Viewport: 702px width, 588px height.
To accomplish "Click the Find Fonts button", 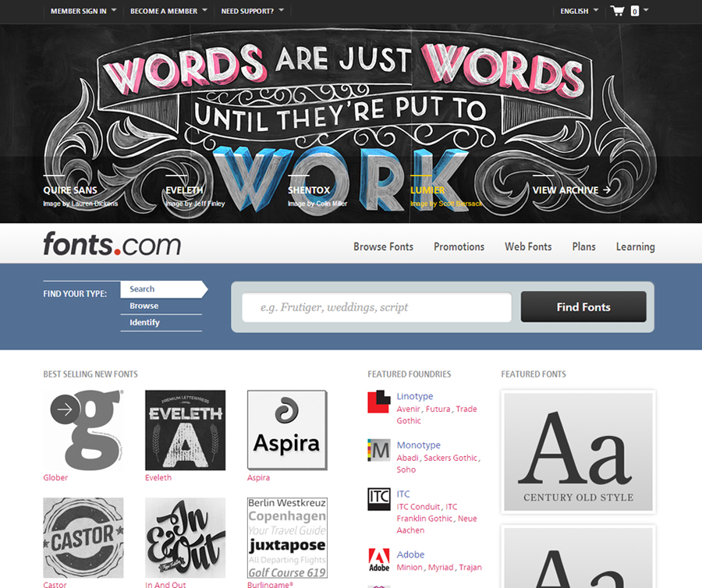I will point(583,307).
